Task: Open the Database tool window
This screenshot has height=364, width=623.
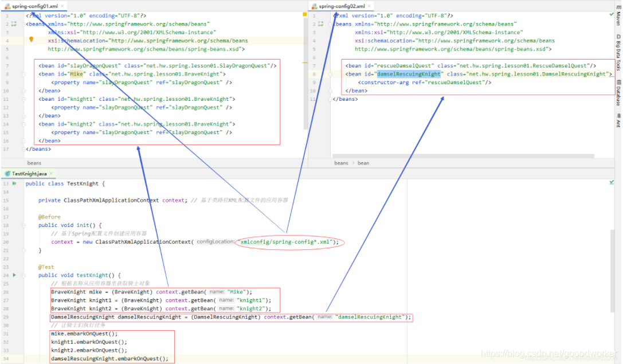Action: click(618, 92)
